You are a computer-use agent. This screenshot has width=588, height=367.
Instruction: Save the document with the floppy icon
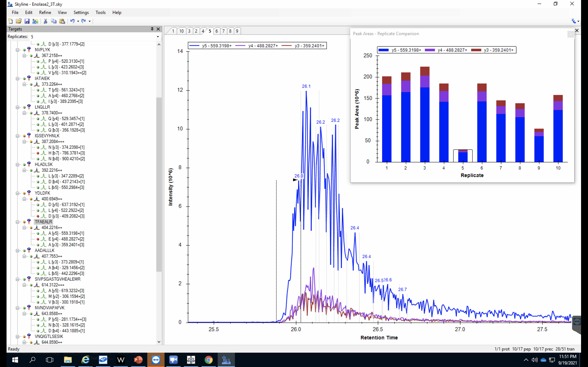27,21
